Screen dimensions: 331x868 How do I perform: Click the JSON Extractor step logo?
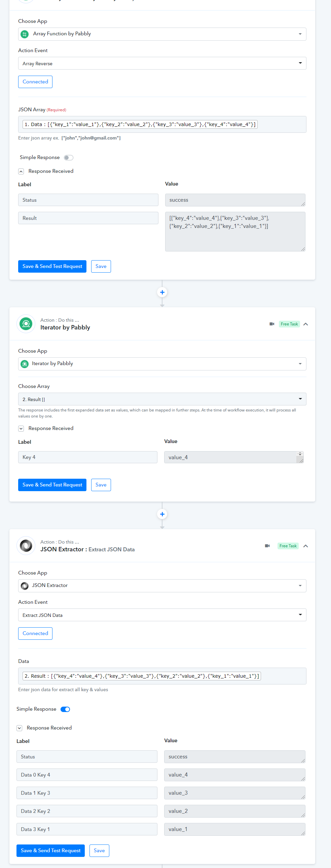click(26, 546)
